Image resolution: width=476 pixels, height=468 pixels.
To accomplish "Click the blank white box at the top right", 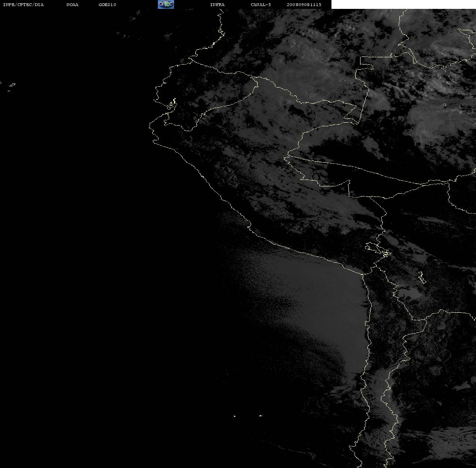I will click(403, 4).
